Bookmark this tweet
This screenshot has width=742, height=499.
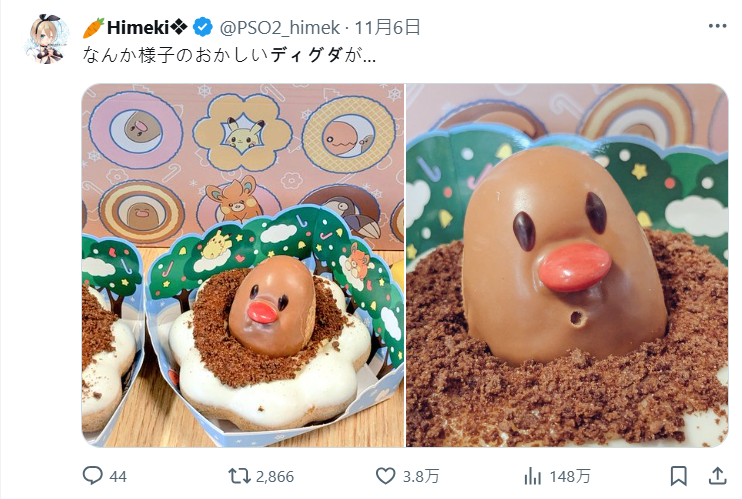pos(678,476)
